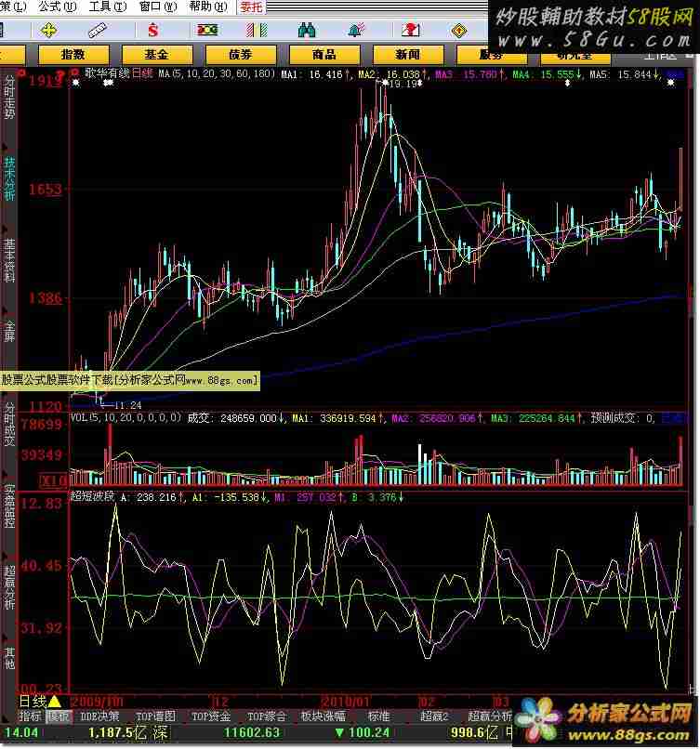The width and height of the screenshot is (700, 749).
Task: Click the 2010/01 date label on time axis
Action: coord(345,702)
